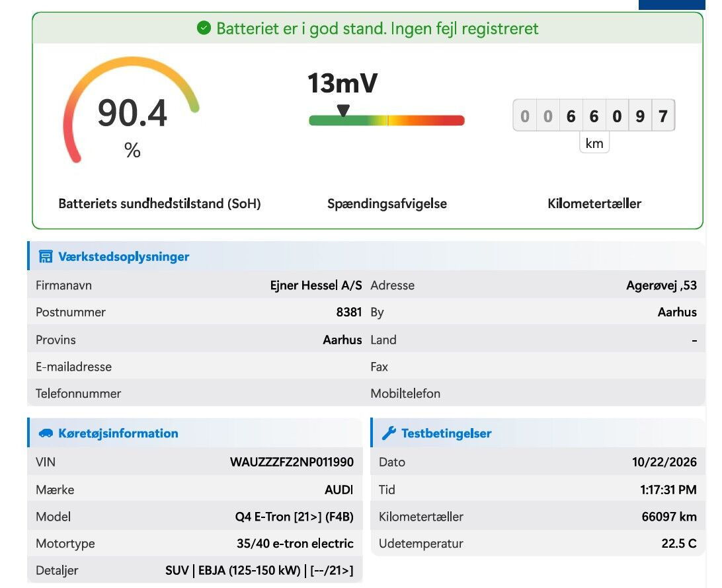Screen dimensions: 722x588
Task: Click the green checkmark status icon
Action: tap(204, 28)
